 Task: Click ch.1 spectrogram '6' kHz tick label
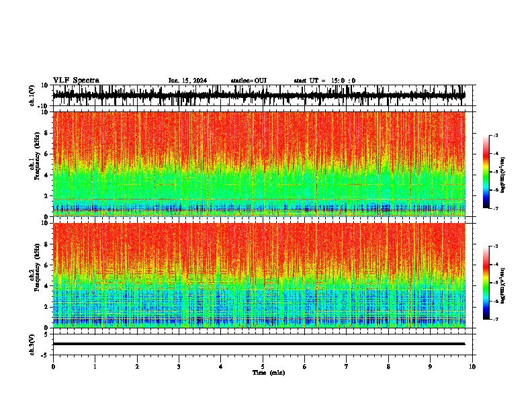(x=47, y=154)
